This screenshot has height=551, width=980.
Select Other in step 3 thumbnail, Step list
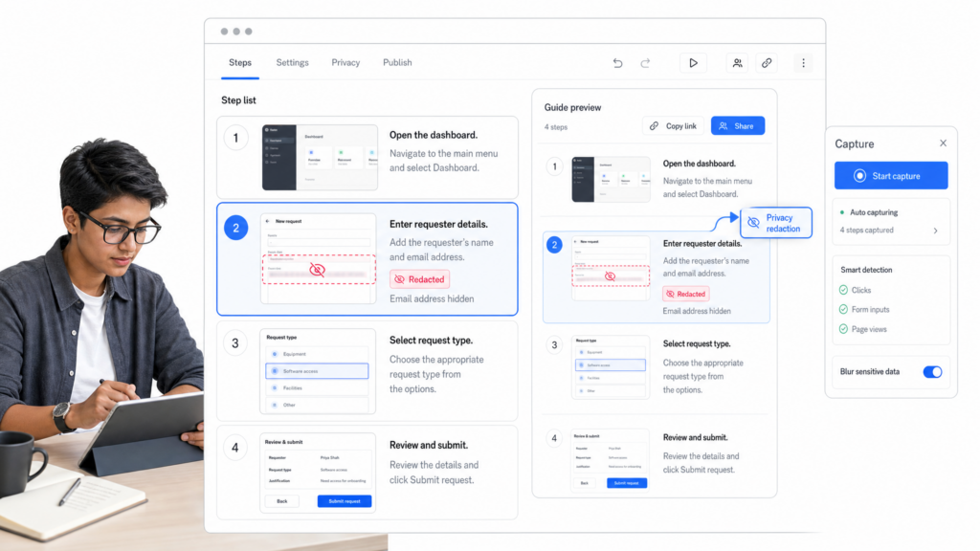pos(317,405)
